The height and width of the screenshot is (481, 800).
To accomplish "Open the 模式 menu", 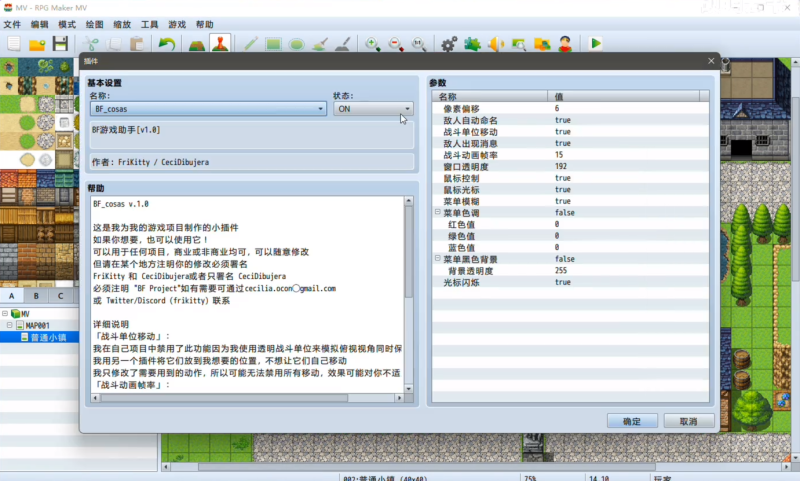I will 67,24.
